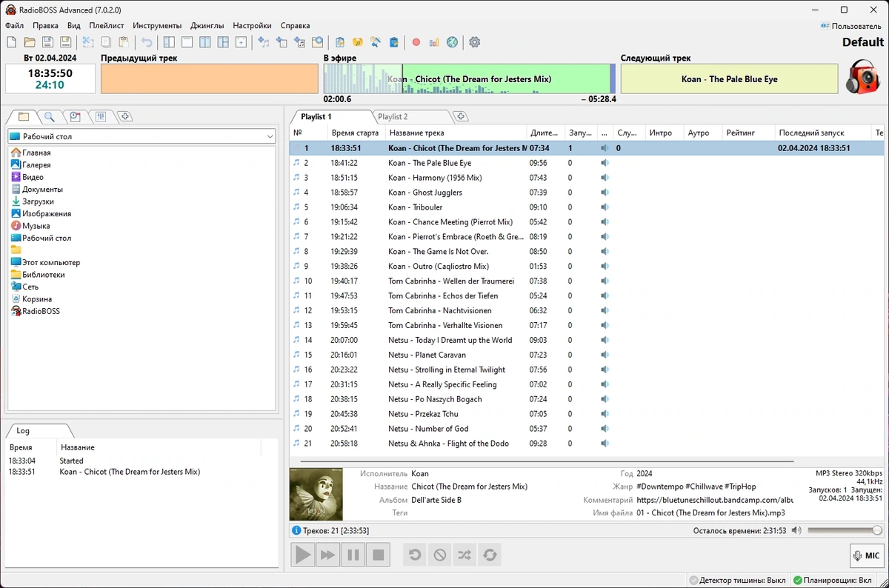The height and width of the screenshot is (588, 889).
Task: Open the Файл menu
Action: pyautogui.click(x=14, y=25)
